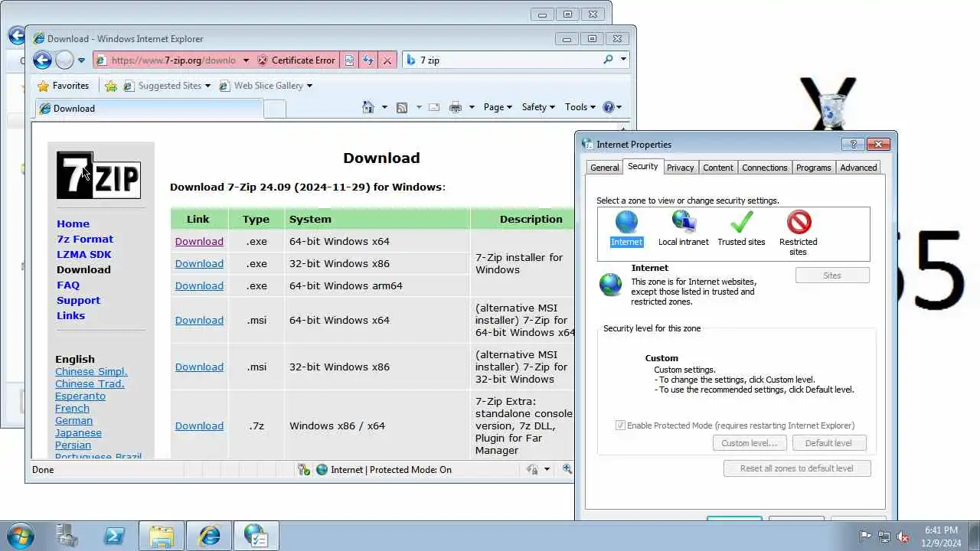Click the InPrivate filtering status icon
Screen dimensions: 980x551
click(533, 470)
